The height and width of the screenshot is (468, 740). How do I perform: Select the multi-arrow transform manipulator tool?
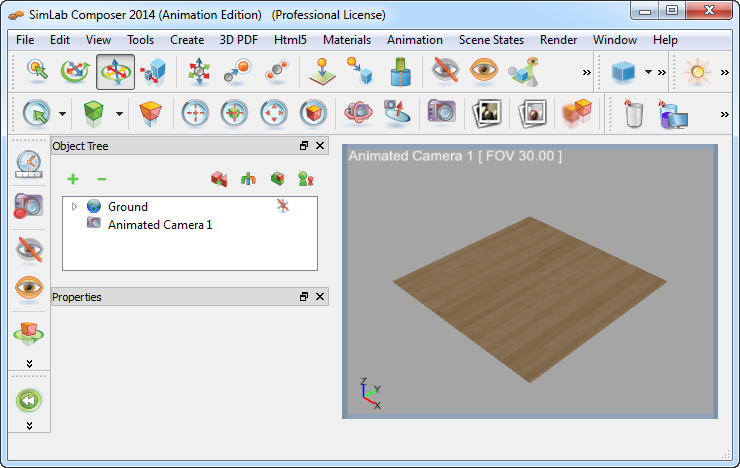[x=199, y=72]
